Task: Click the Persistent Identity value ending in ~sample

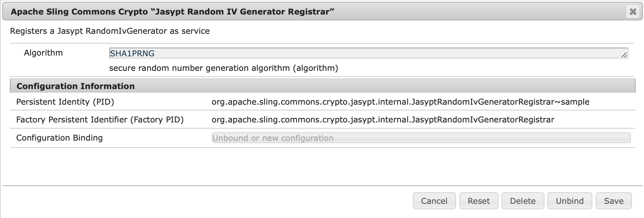Action: pos(400,102)
